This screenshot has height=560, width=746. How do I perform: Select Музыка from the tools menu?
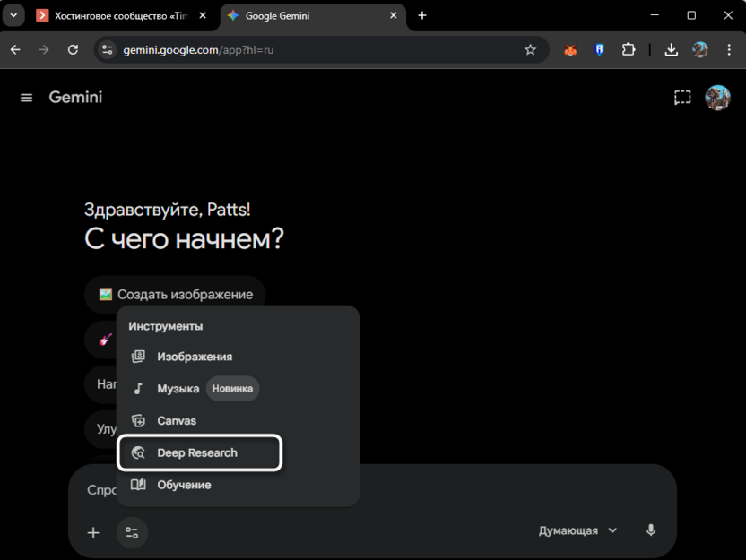pos(238,388)
